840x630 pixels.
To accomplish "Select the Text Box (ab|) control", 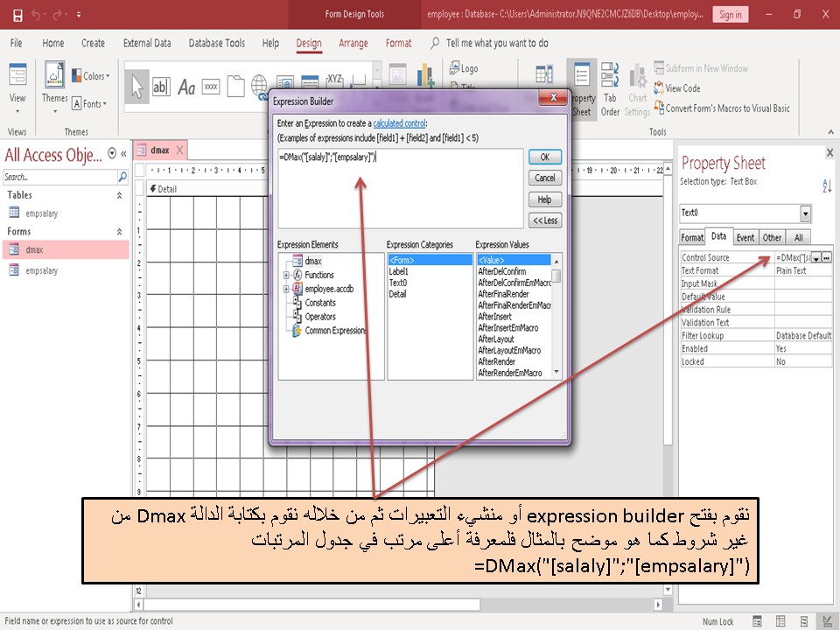I will point(164,87).
